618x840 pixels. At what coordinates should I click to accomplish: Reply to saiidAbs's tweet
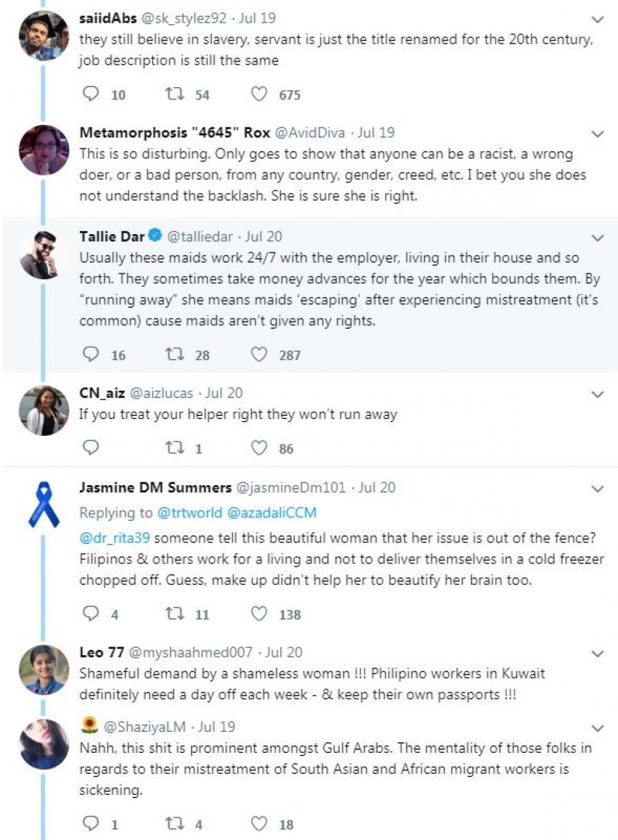click(x=91, y=94)
